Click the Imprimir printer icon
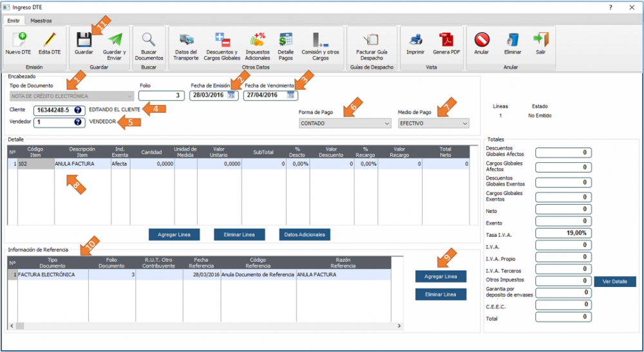 [415, 40]
